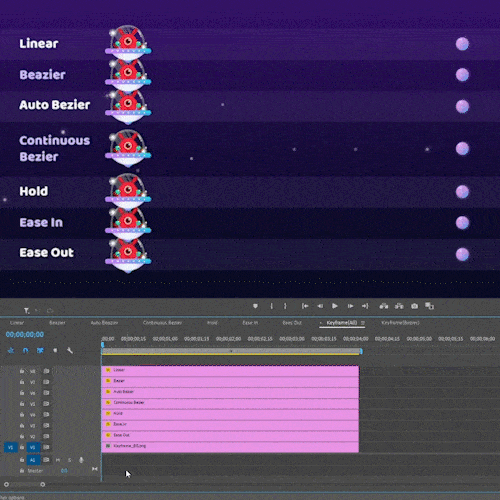This screenshot has height=500, width=500.
Task: Toggle sync lock on track V8
Action: pyautogui.click(x=46, y=371)
